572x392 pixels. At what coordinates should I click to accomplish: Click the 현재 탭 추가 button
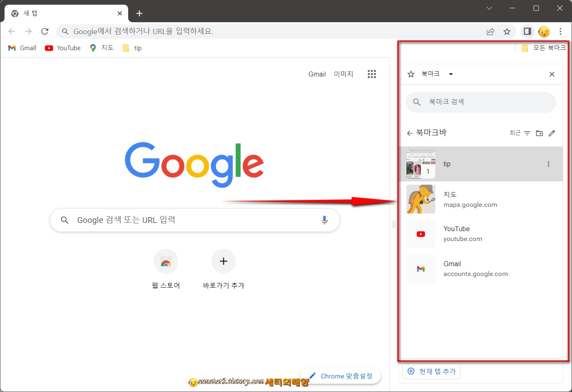coord(431,371)
